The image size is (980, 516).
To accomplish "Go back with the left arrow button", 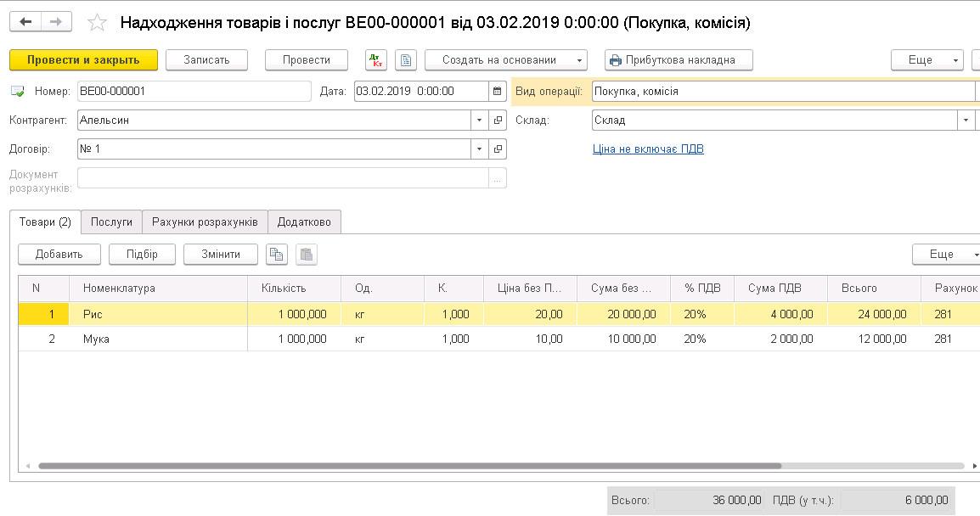I will pyautogui.click(x=25, y=22).
